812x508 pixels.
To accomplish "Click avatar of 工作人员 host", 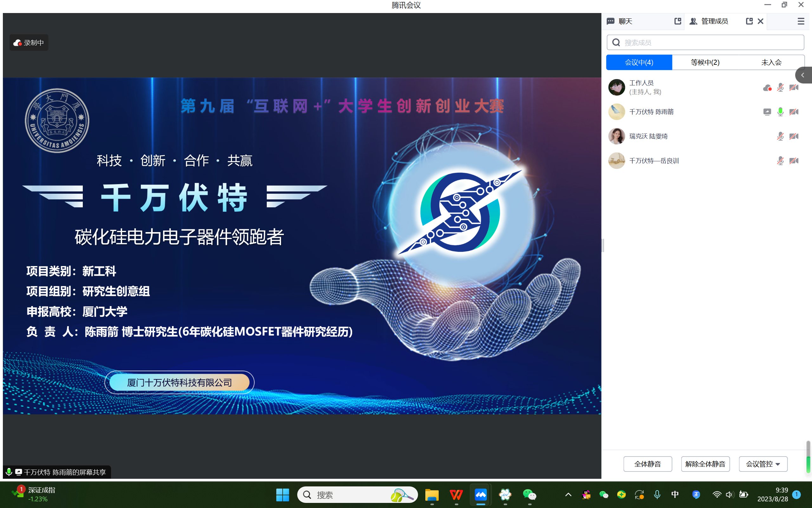I will pyautogui.click(x=616, y=87).
